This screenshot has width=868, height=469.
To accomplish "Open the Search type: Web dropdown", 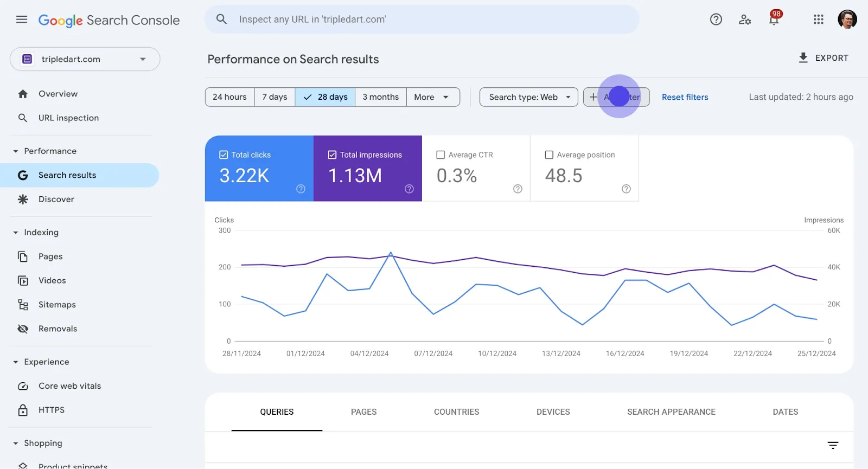I will point(529,97).
